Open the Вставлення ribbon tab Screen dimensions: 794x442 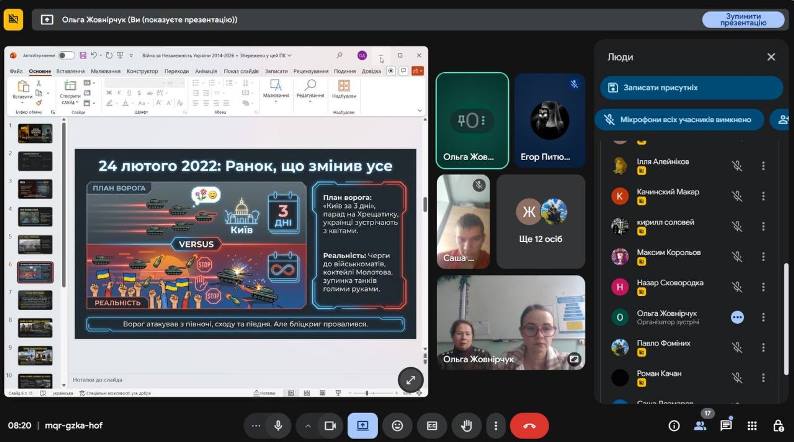70,71
